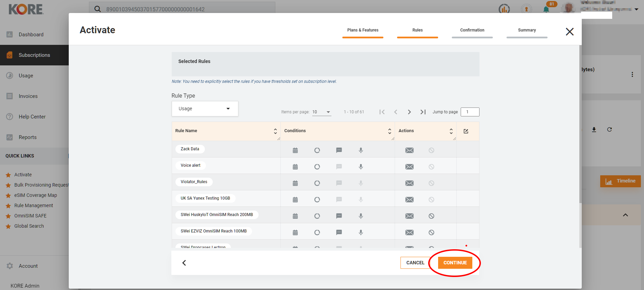The image size is (644, 290).
Task: Click the usage circle icon for Violator_Rules
Action: pos(317,183)
